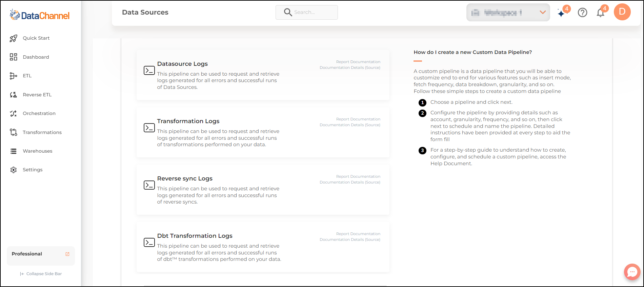Open Report Documentation for Datasource Logs
This screenshot has height=287, width=644.
358,62
